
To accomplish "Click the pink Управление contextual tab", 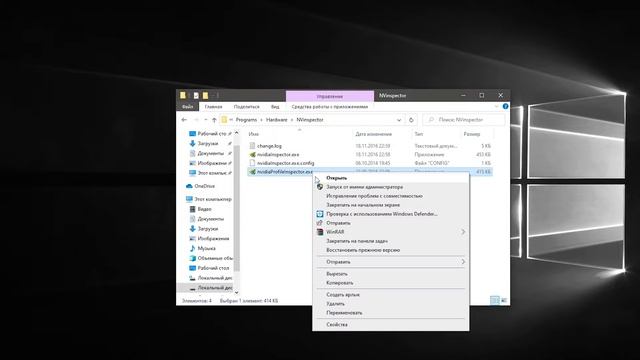I will tap(330, 96).
